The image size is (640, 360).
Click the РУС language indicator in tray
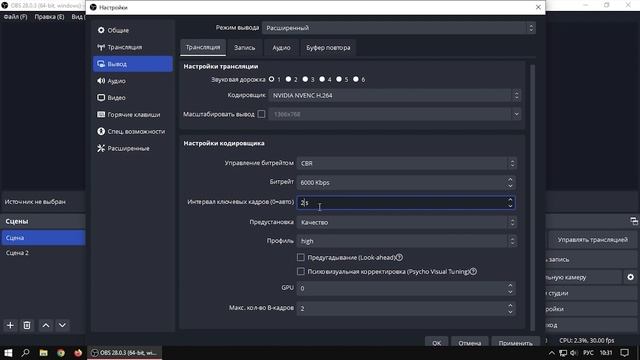pyautogui.click(x=588, y=353)
